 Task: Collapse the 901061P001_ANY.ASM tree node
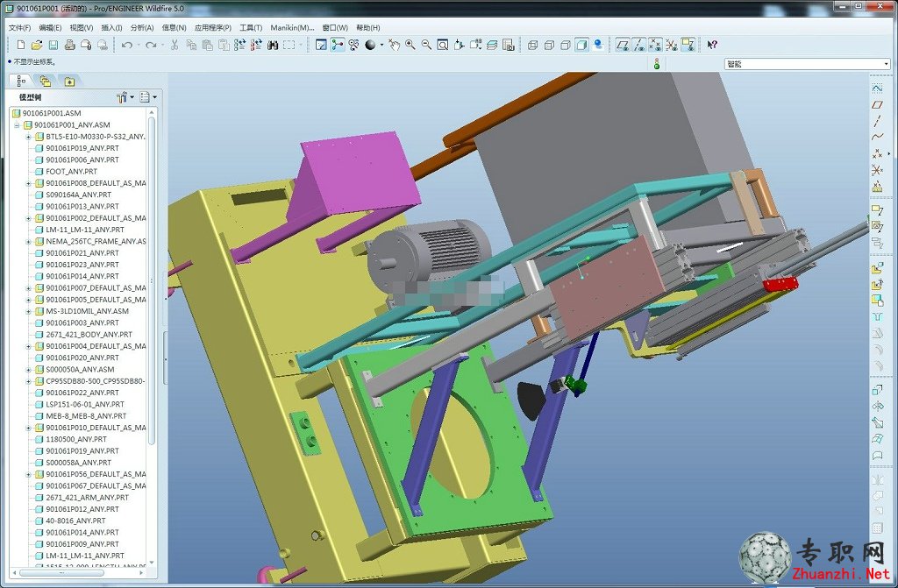pyautogui.click(x=17, y=124)
